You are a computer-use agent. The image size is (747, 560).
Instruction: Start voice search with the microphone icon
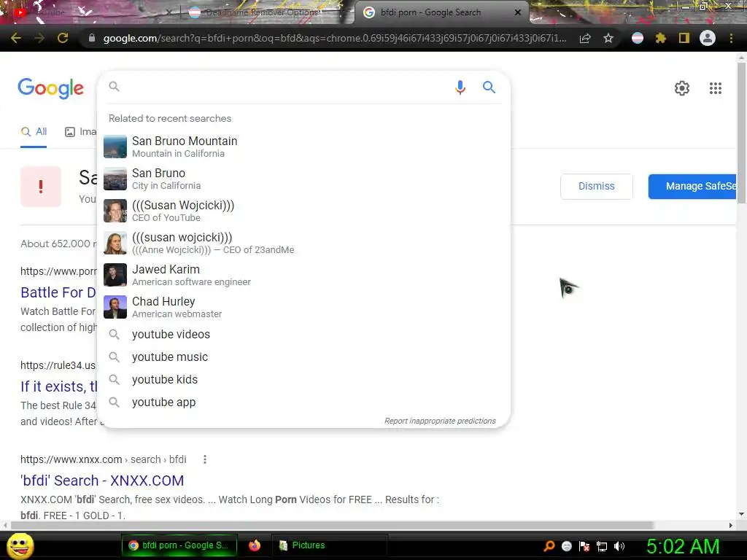click(460, 87)
